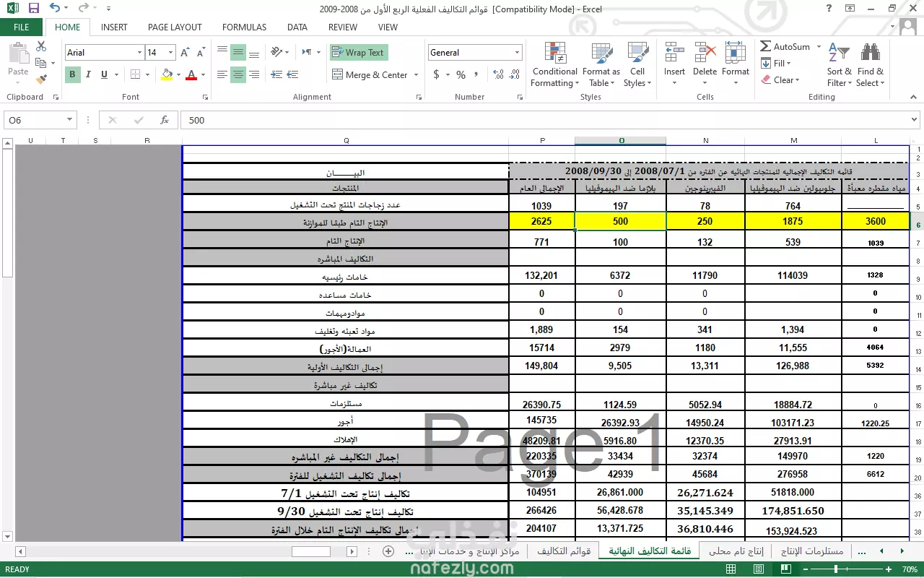Open the قوائم التكاليف sheet tab

coord(564,551)
